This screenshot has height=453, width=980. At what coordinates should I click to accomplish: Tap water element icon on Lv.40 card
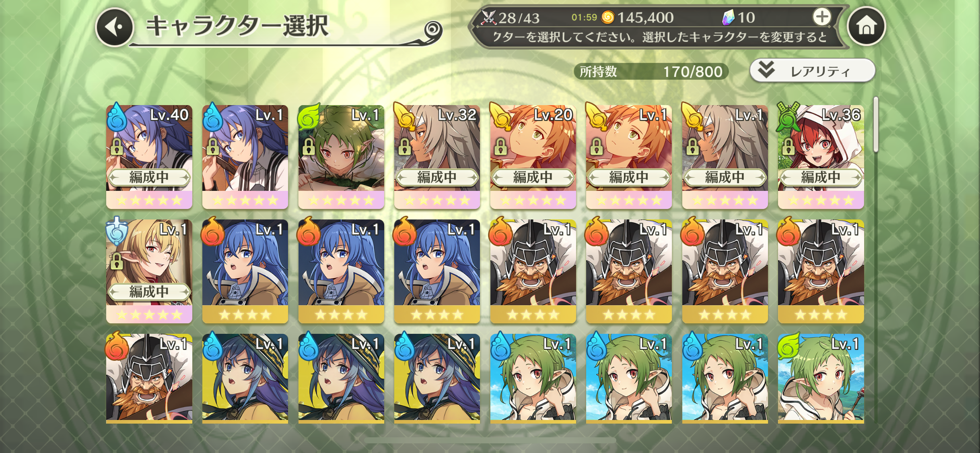click(x=117, y=116)
